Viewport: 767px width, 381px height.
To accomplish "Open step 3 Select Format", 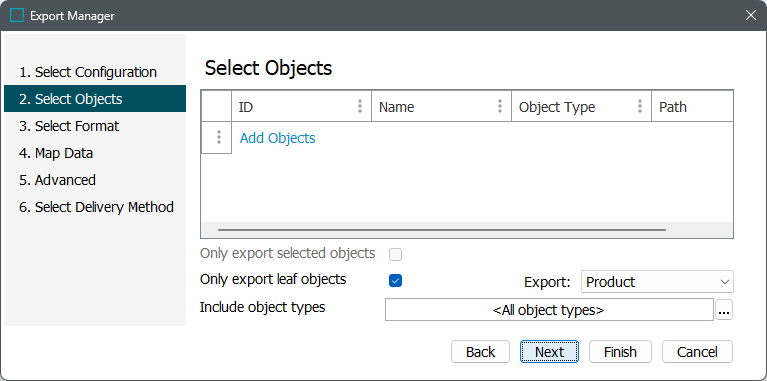I will click(x=69, y=126).
